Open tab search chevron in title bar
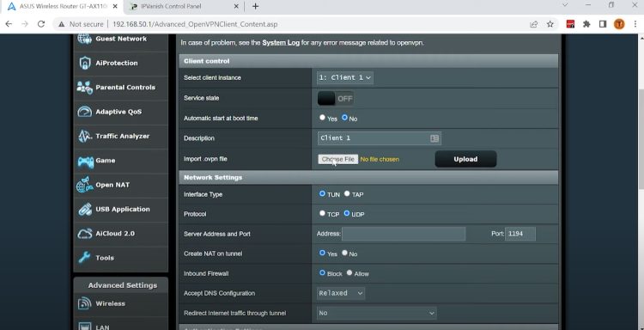The height and width of the screenshot is (330, 644). pyautogui.click(x=565, y=5)
